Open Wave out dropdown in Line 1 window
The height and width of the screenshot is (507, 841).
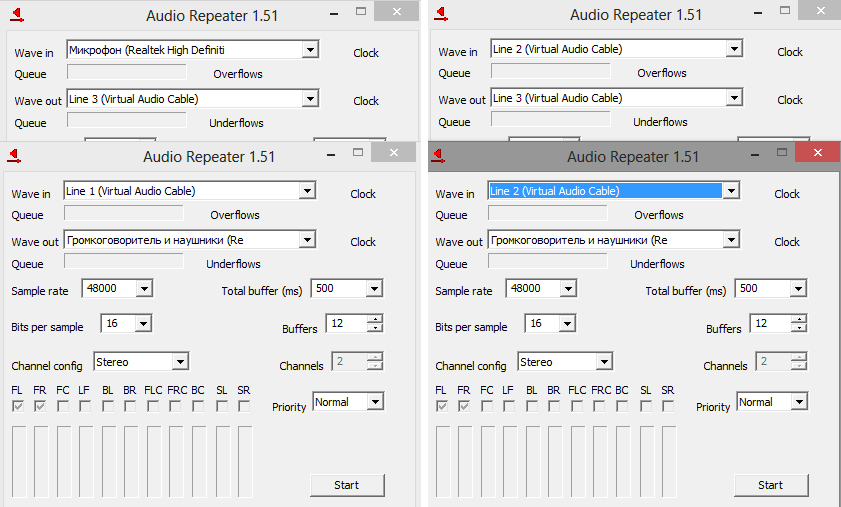[x=307, y=240]
